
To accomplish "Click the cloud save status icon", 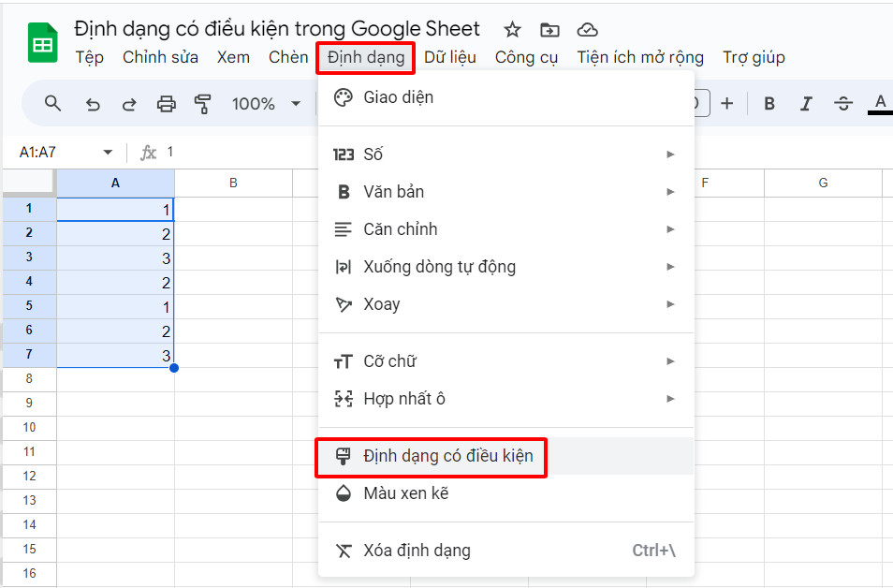I will tap(587, 30).
